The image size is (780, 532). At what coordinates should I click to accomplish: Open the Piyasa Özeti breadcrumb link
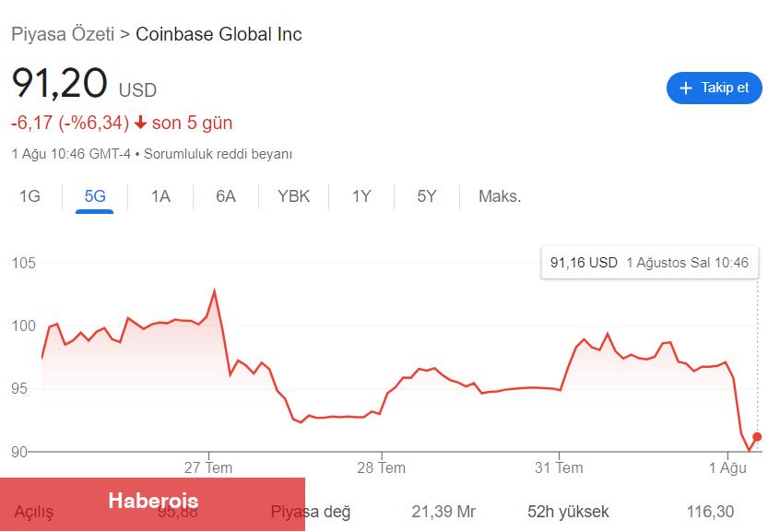coord(63,34)
